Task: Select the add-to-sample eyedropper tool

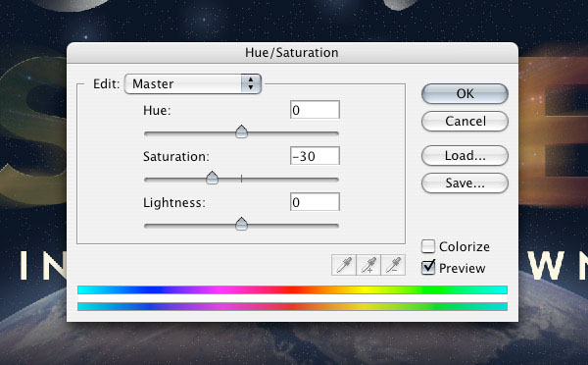Action: [368, 265]
